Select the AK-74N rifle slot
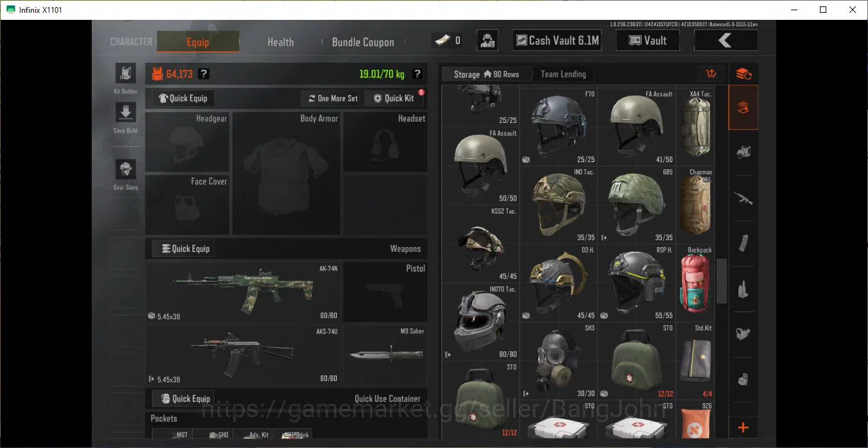Screen dimensions: 868x448 tap(243, 292)
